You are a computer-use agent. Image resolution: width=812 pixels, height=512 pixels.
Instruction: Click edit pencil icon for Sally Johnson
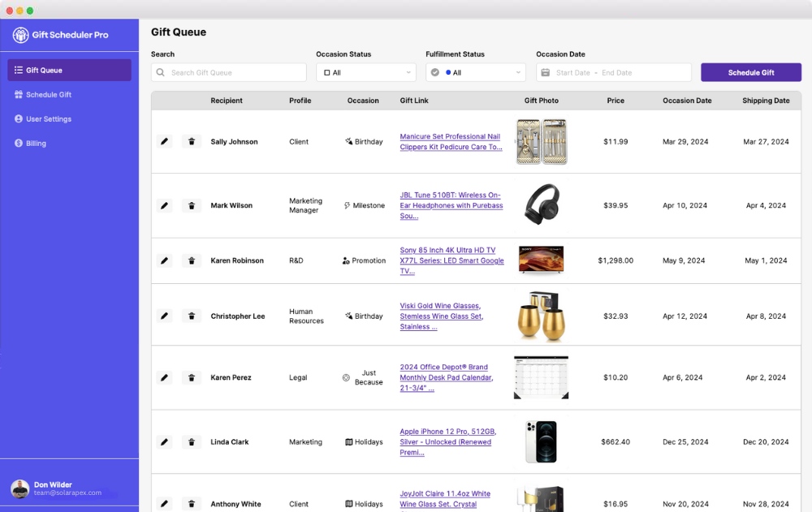point(164,141)
